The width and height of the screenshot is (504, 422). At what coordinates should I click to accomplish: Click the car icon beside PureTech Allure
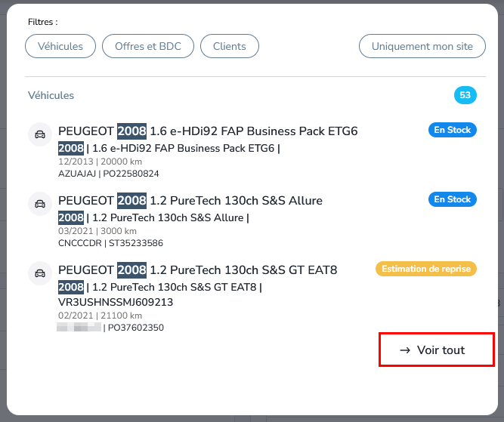pyautogui.click(x=40, y=204)
